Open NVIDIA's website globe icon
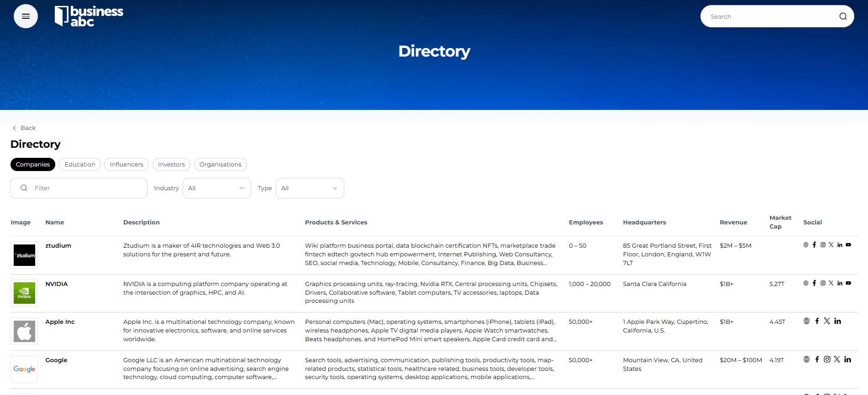Viewport: 868px width, 395px height. [x=806, y=283]
